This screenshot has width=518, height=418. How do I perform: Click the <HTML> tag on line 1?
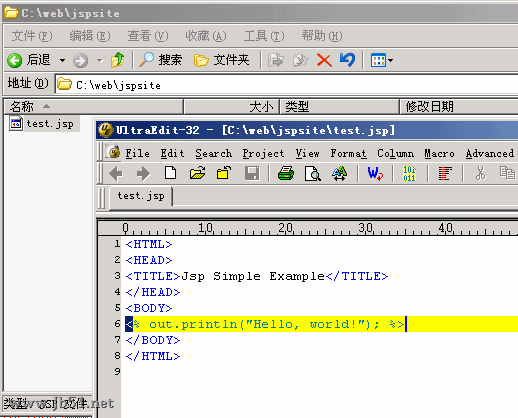tap(149, 244)
